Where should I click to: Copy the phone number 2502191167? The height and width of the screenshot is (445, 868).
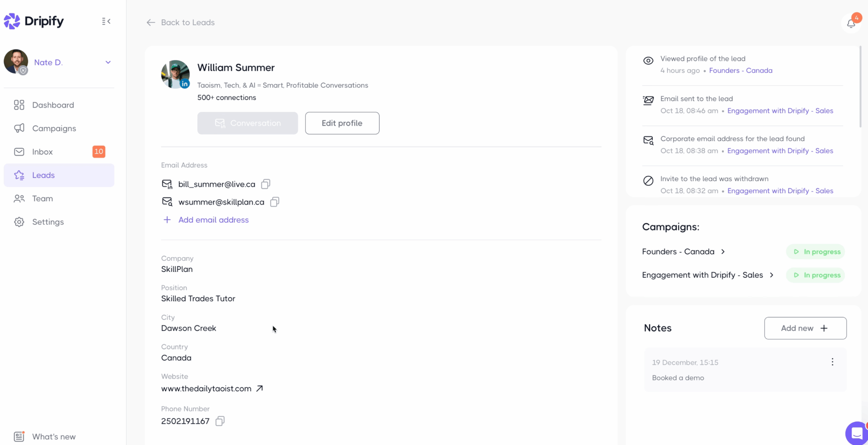pos(220,421)
